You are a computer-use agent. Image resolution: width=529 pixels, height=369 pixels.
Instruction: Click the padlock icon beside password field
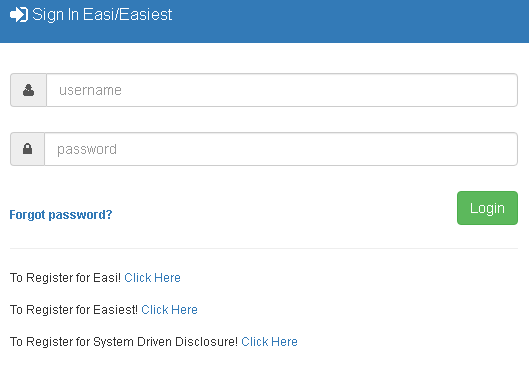27,149
